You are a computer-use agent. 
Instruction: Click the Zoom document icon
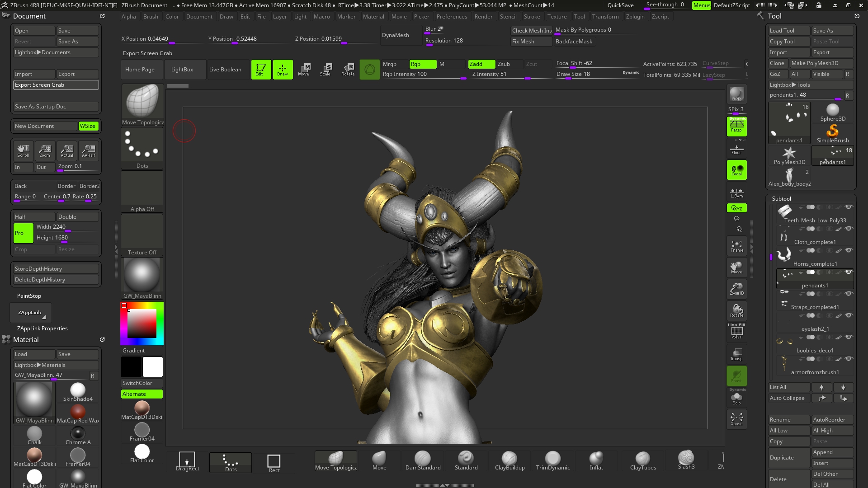coord(45,151)
